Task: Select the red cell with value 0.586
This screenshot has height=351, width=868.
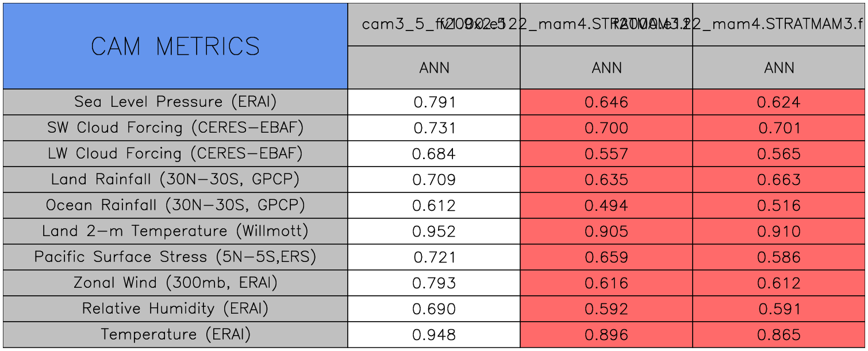Action: tap(779, 257)
